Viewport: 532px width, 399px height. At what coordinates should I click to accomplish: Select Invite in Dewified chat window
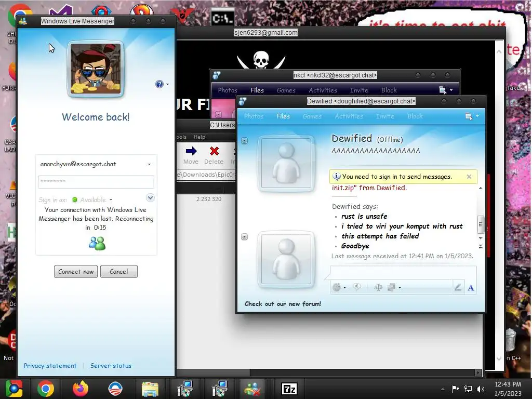(385, 116)
